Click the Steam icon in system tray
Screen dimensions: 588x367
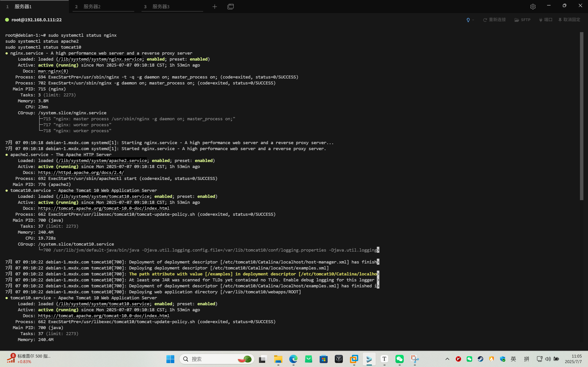click(x=480, y=359)
